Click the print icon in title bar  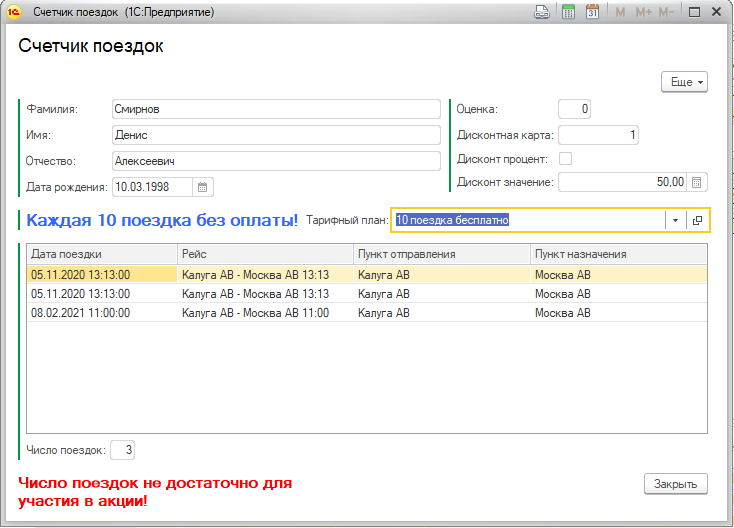pyautogui.click(x=542, y=12)
